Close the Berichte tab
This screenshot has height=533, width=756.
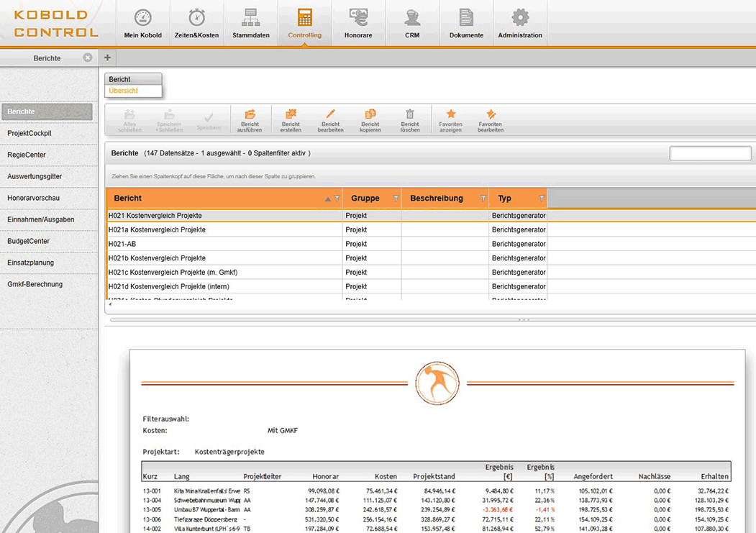pos(87,58)
